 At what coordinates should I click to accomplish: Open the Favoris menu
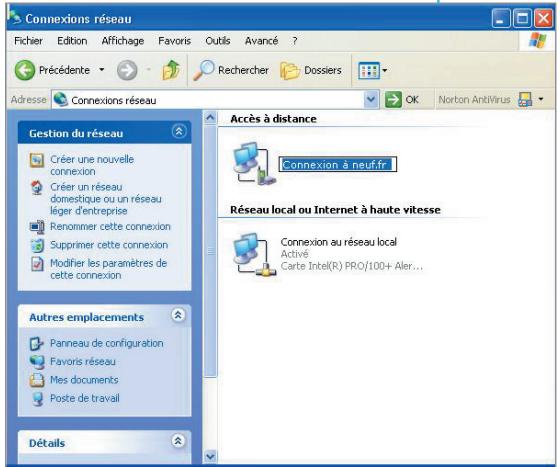pyautogui.click(x=175, y=41)
